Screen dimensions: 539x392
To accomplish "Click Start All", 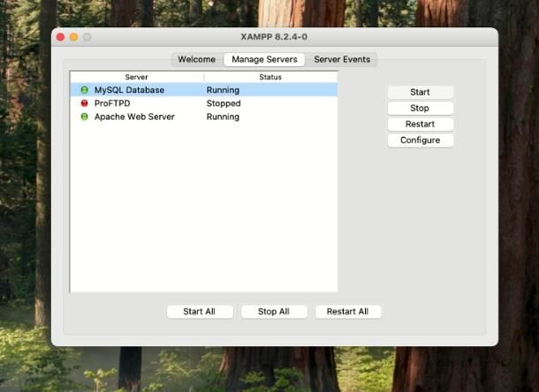I will coord(200,312).
